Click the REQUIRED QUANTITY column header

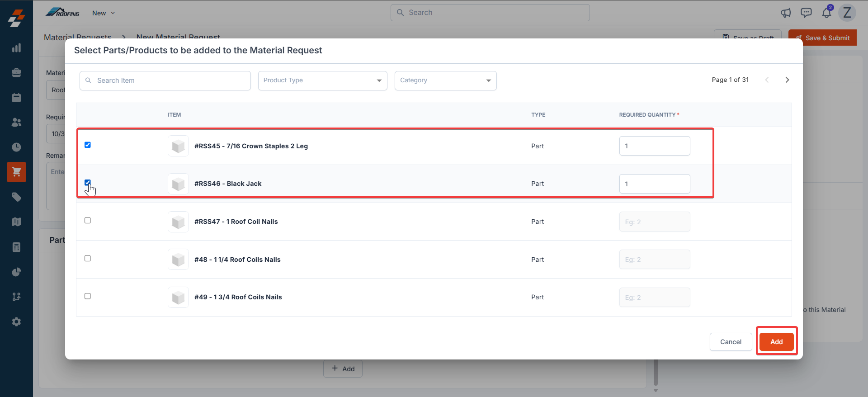click(649, 115)
